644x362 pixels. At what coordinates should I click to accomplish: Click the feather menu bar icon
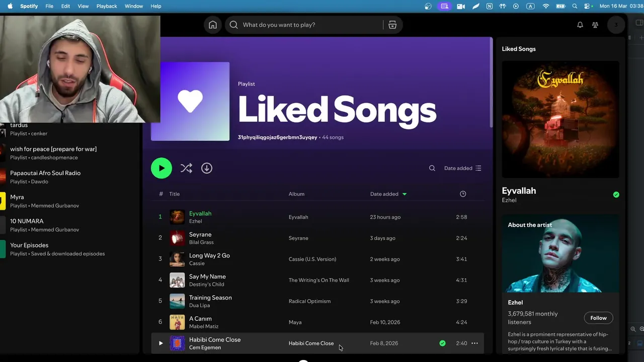pyautogui.click(x=475, y=6)
